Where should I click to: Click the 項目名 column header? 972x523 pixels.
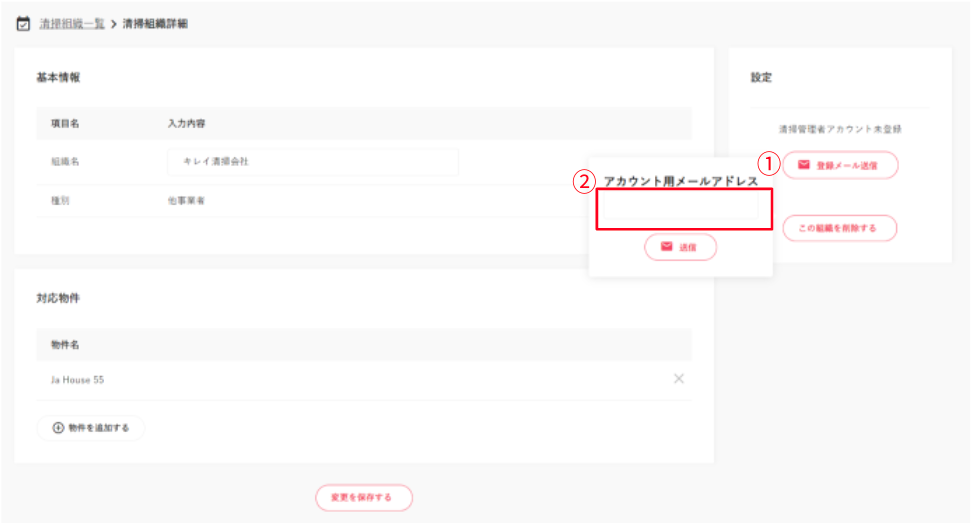tap(65, 124)
